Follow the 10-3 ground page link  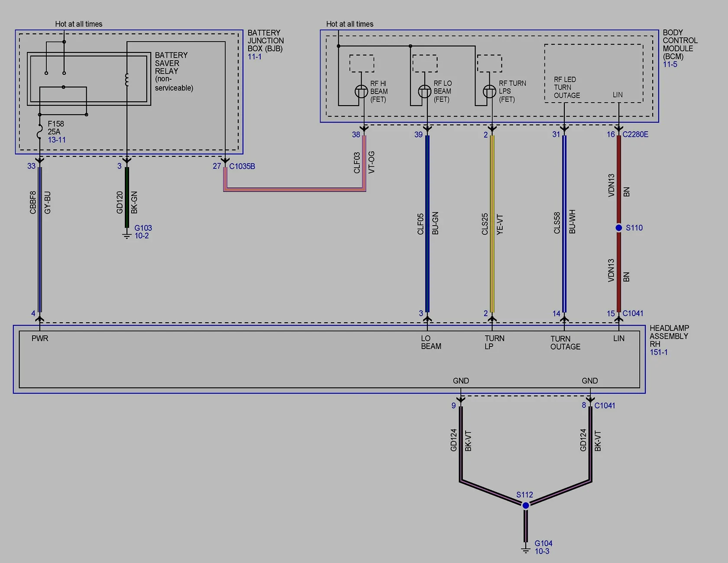[542, 551]
